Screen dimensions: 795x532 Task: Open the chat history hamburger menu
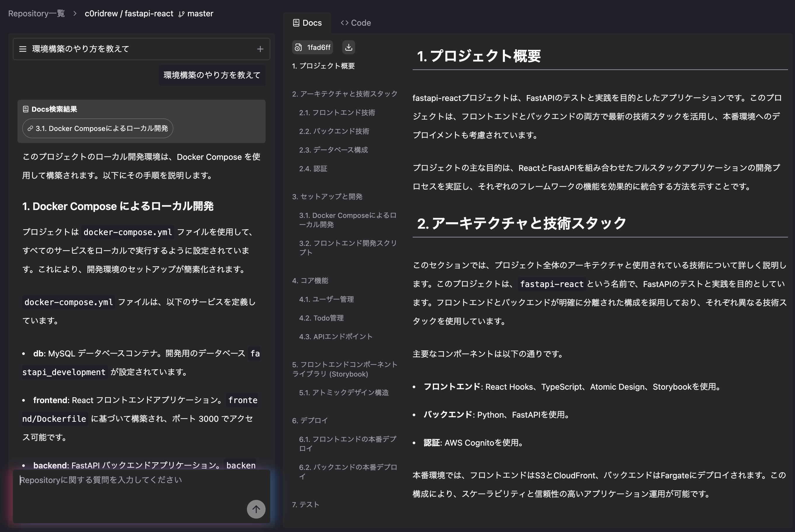tap(23, 49)
